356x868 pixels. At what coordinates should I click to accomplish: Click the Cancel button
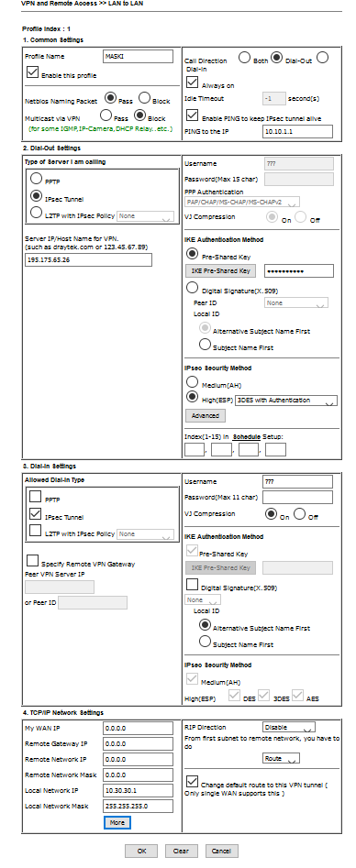coord(221,851)
